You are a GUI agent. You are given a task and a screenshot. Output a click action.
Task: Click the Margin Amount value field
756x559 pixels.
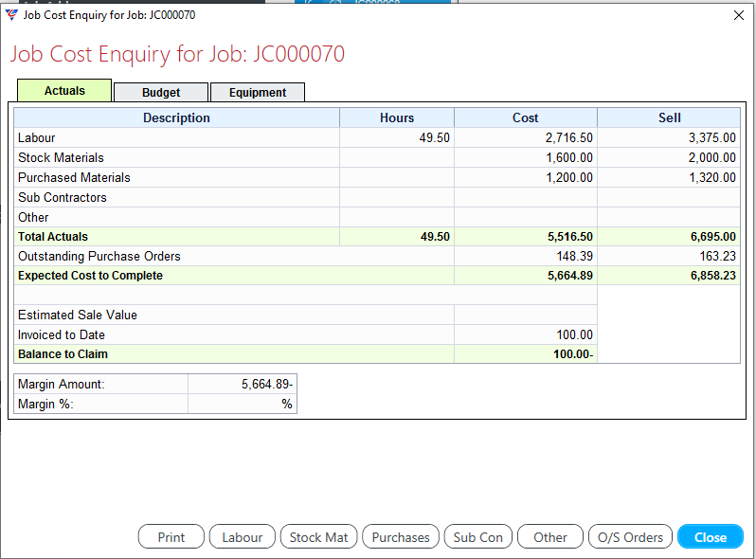pos(242,384)
